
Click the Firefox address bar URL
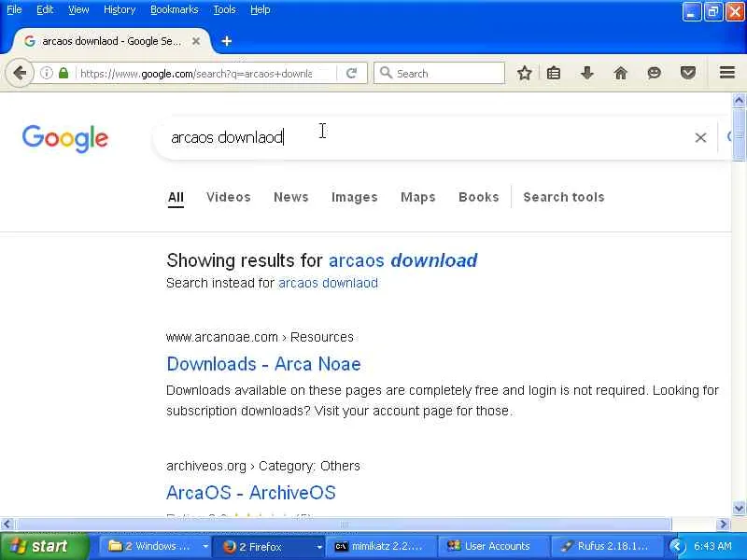[196, 74]
